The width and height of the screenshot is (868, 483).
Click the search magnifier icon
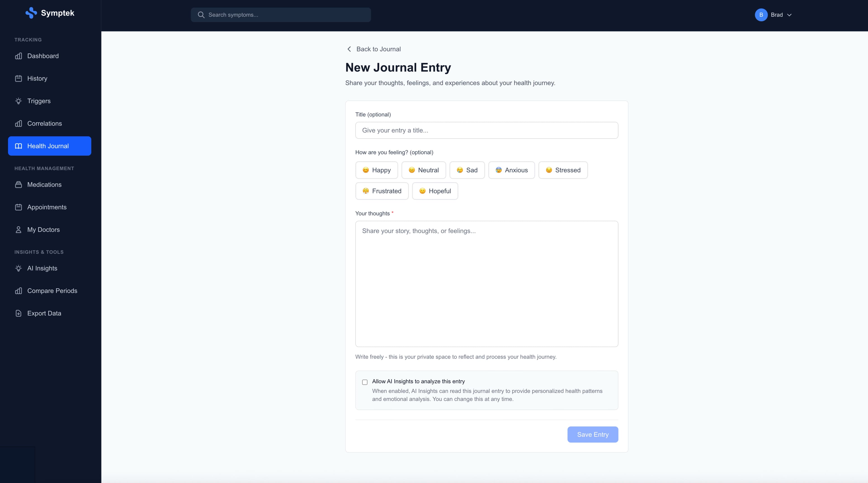pos(201,15)
